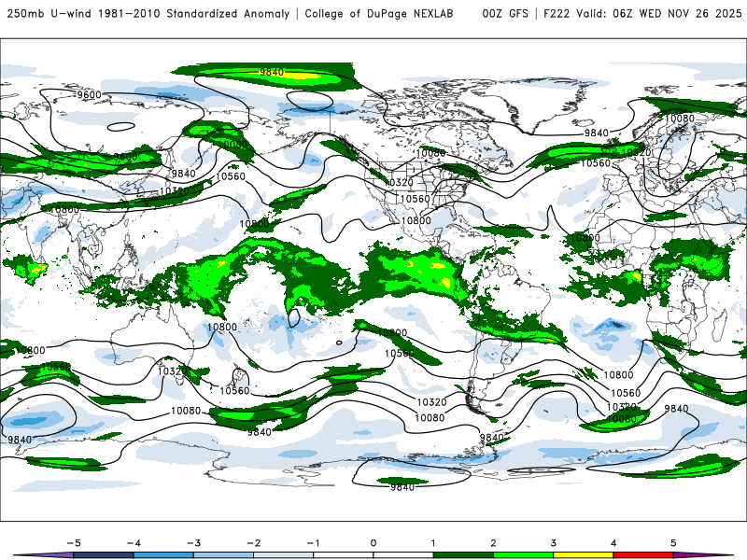Click 'College of DuPage NEXLAB' text

coord(379,14)
